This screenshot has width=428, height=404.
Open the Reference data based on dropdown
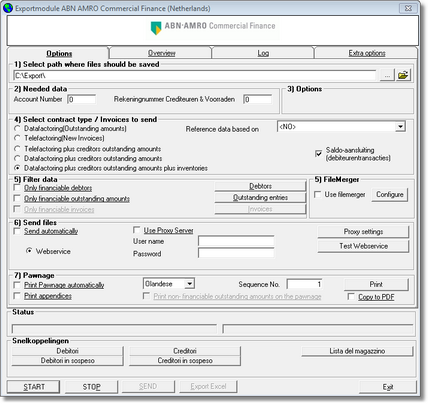[400, 127]
